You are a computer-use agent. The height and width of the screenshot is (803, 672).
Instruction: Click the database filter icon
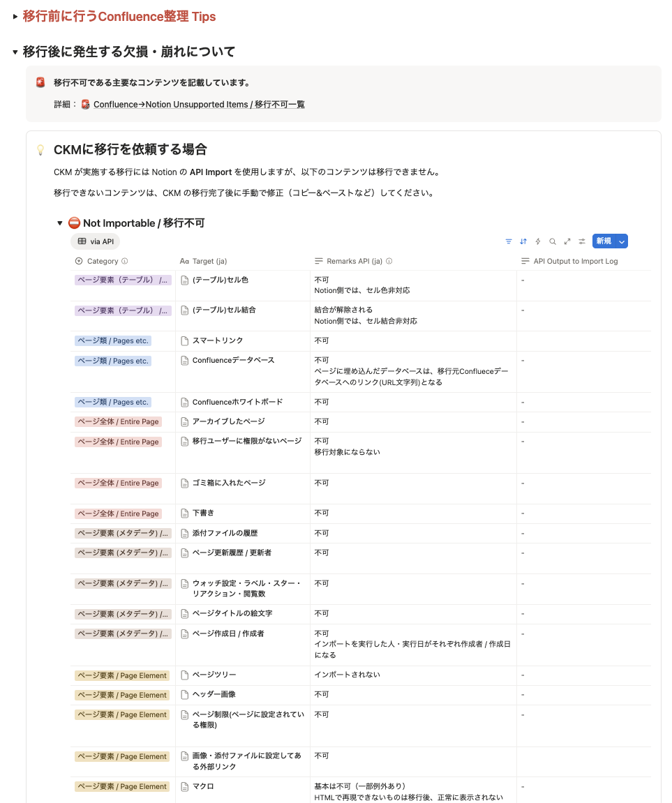pos(509,241)
